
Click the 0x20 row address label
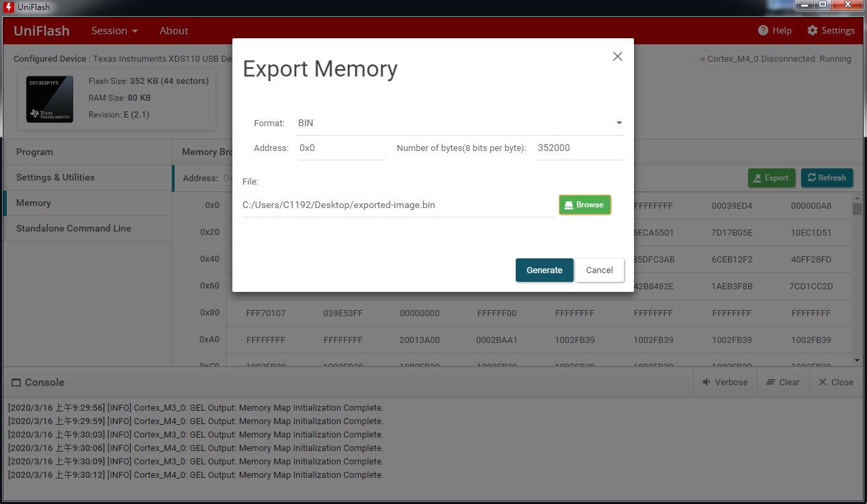(x=210, y=232)
